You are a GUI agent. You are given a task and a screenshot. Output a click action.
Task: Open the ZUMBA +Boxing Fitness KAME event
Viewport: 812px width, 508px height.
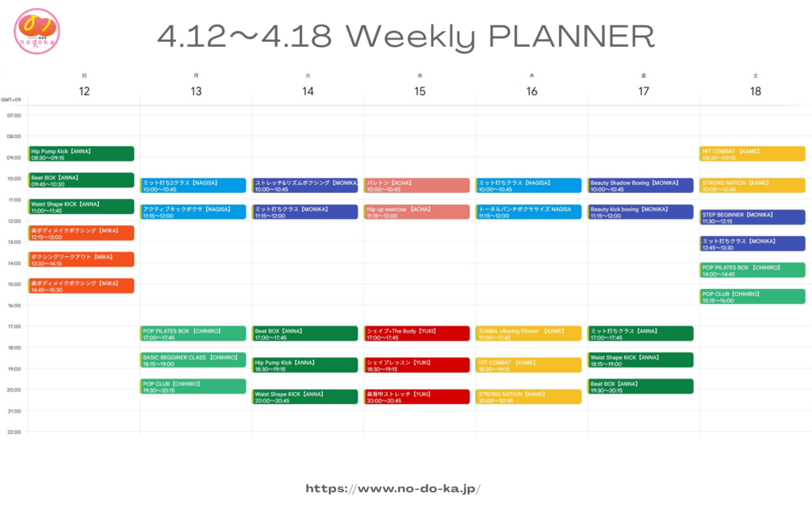529,333
